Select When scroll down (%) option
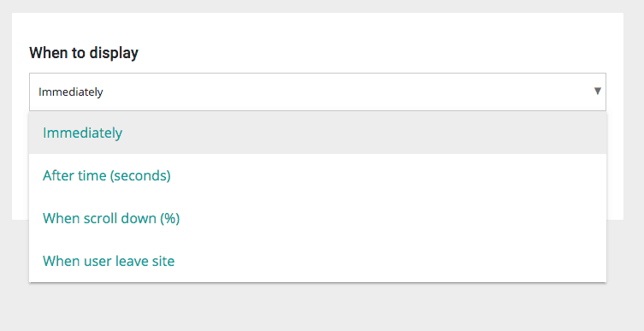This screenshot has width=644, height=331. coord(317,218)
